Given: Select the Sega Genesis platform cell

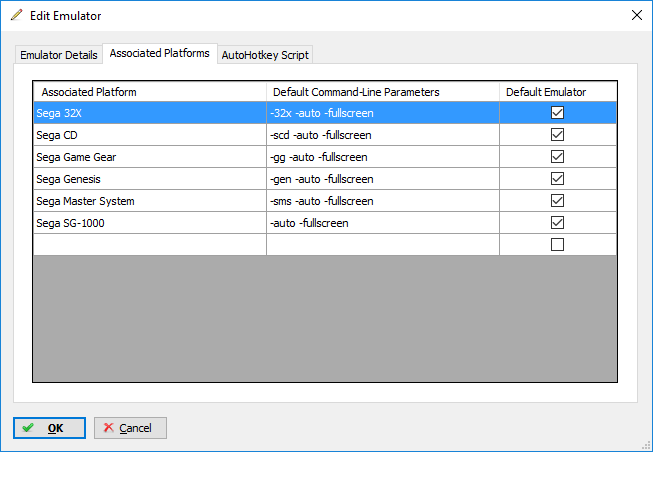Looking at the screenshot, I should pyautogui.click(x=150, y=179).
